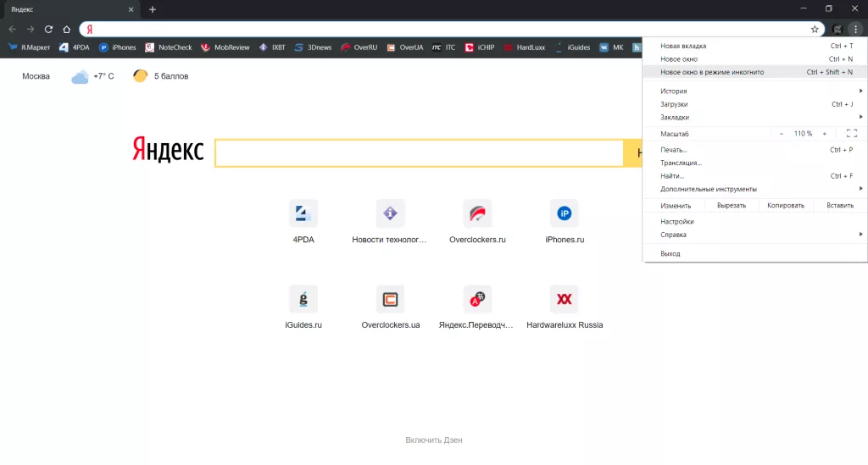Open the iPhones.ru speed dial tile

[565, 213]
